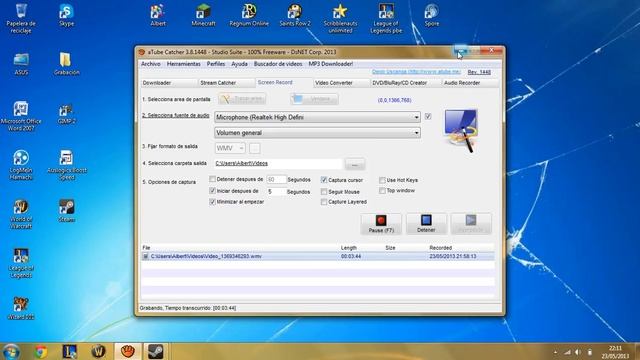Select the Skype desktop shortcut
The width and height of the screenshot is (640, 360).
point(66,16)
